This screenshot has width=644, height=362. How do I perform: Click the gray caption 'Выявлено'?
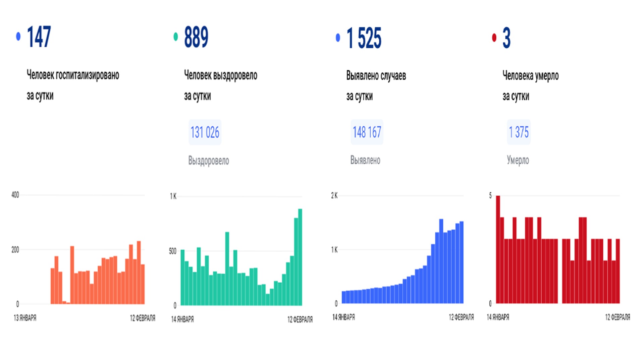[x=365, y=160]
